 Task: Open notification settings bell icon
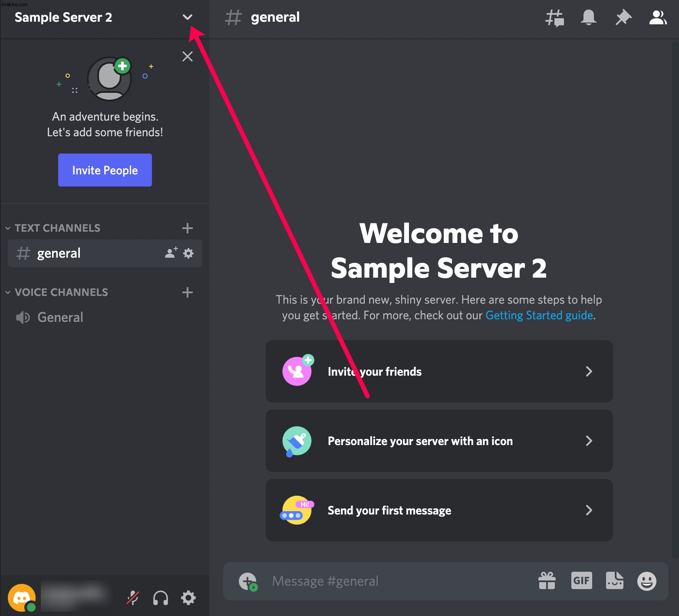[x=589, y=17]
